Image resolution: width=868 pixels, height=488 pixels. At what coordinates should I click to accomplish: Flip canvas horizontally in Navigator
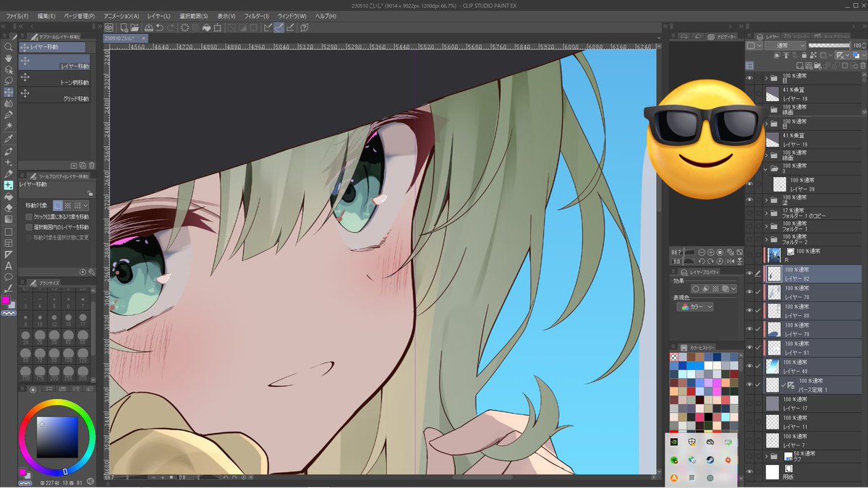tap(731, 260)
